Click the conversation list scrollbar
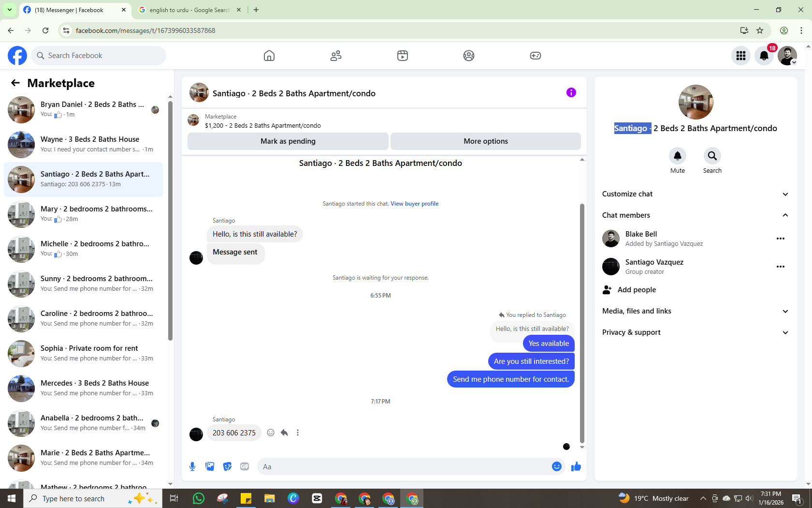812x508 pixels. (170, 220)
